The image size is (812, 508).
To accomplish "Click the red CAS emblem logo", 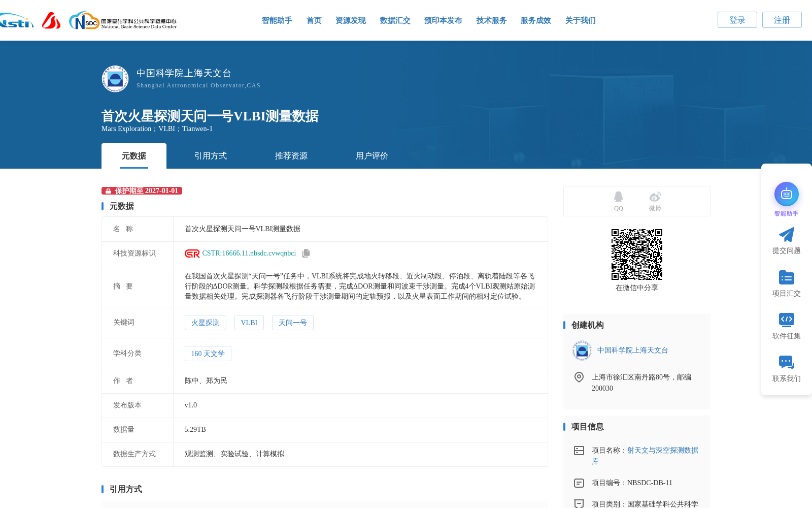I will point(51,20).
